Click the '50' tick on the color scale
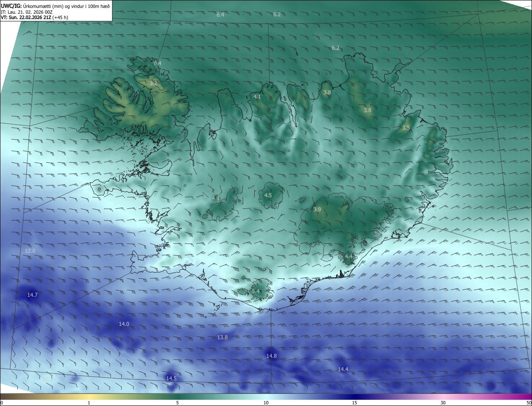Image resolution: width=532 pixels, height=406 pixels. tap(529, 403)
